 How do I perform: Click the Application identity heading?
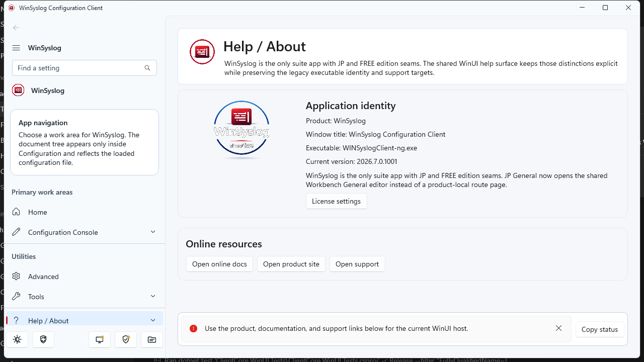351,106
